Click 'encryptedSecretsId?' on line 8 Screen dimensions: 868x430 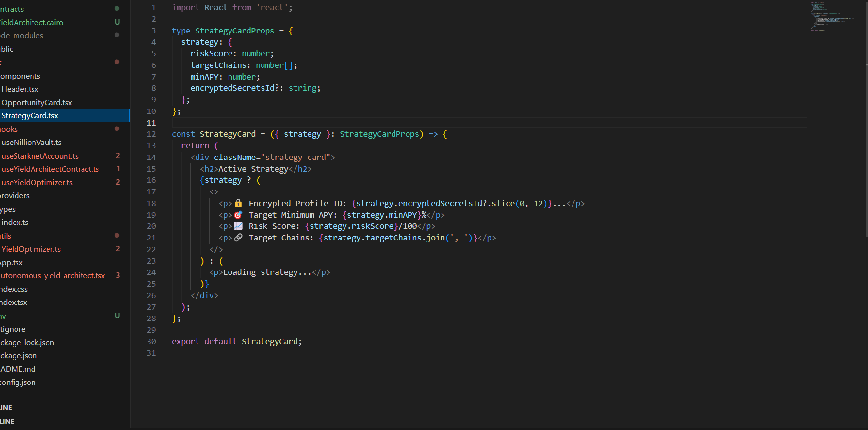coord(234,88)
